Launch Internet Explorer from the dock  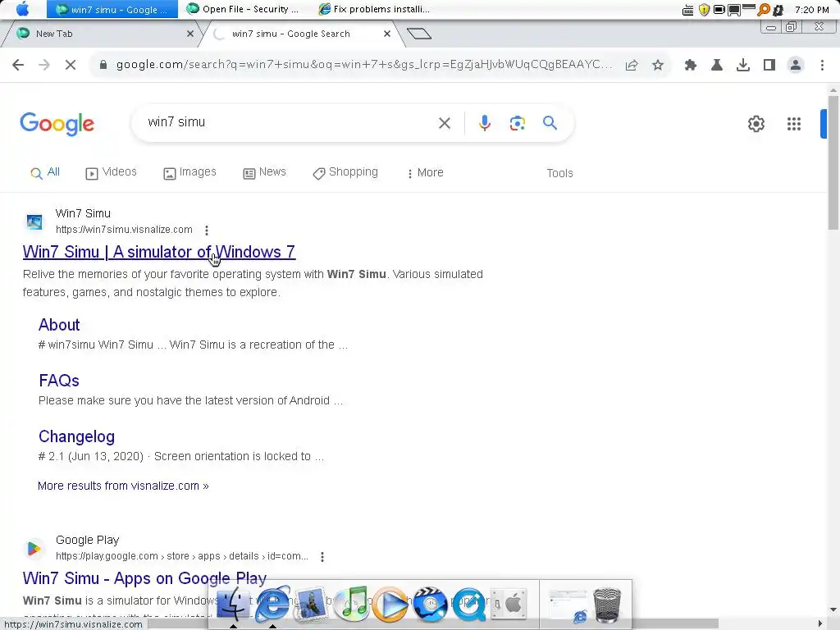272,605
